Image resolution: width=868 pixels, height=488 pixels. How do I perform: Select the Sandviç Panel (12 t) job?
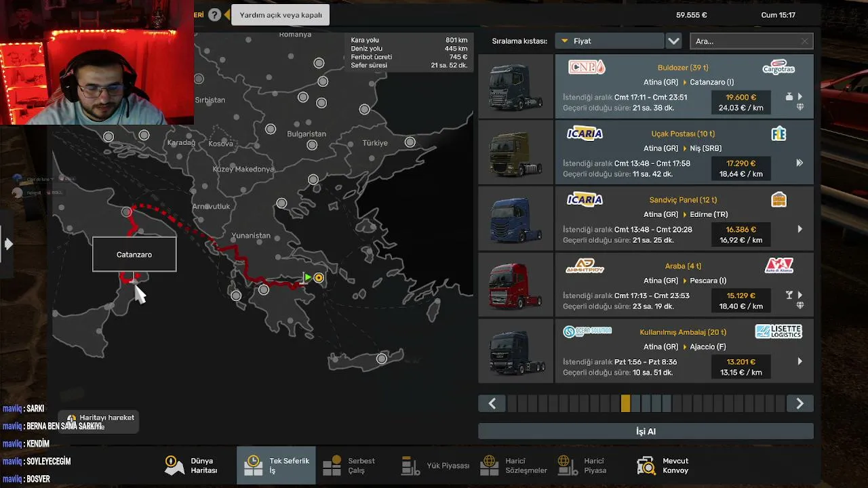pos(684,218)
